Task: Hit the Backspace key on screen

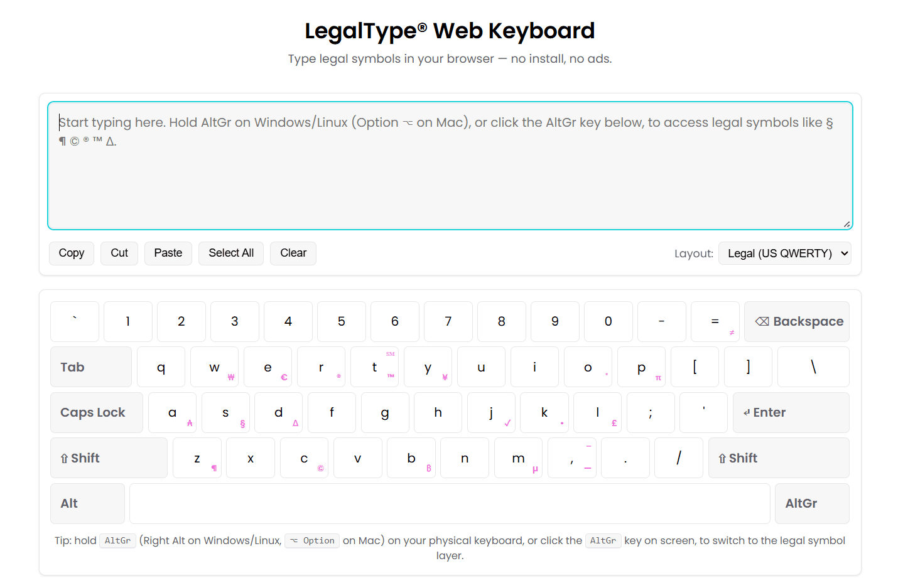Action: [797, 321]
